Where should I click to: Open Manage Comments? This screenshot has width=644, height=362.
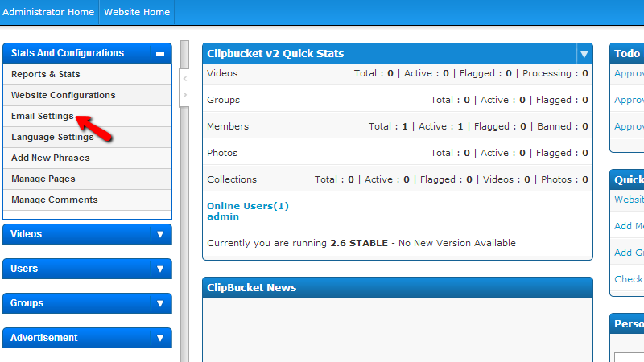tap(87, 200)
